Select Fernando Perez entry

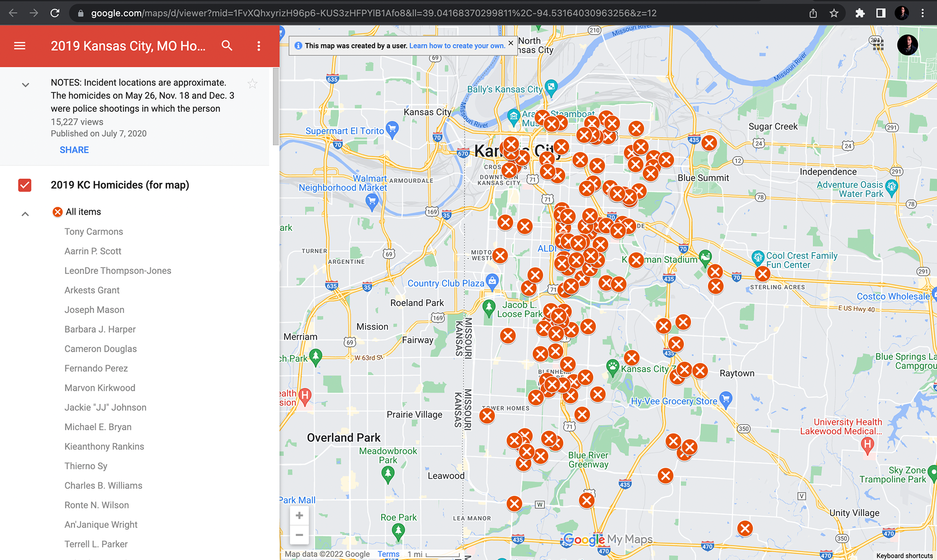96,368
